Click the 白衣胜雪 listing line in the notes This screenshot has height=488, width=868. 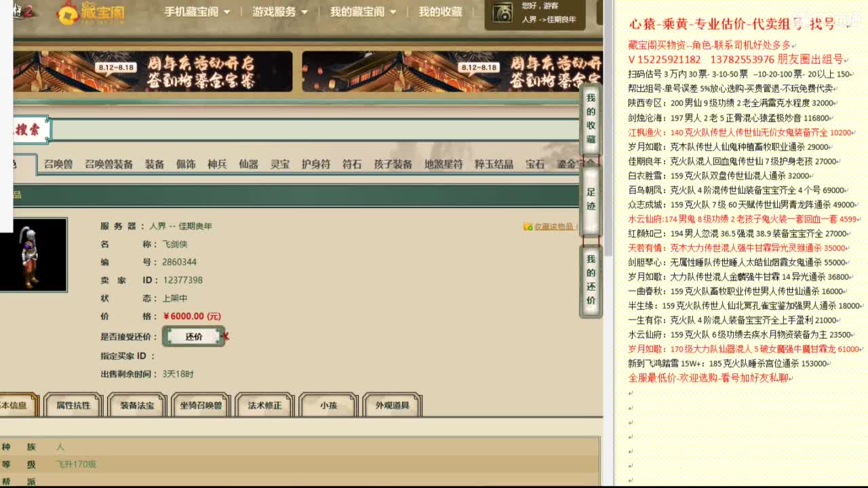click(721, 176)
